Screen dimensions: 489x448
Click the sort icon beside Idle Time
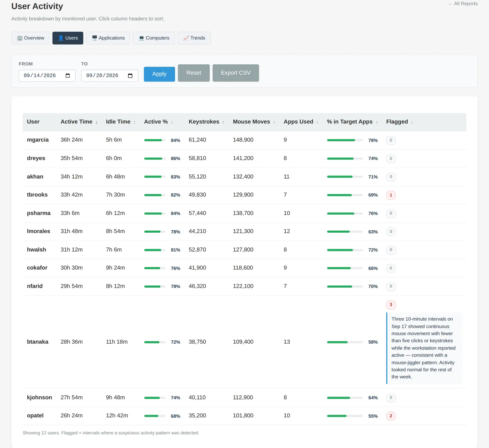pyautogui.click(x=134, y=122)
